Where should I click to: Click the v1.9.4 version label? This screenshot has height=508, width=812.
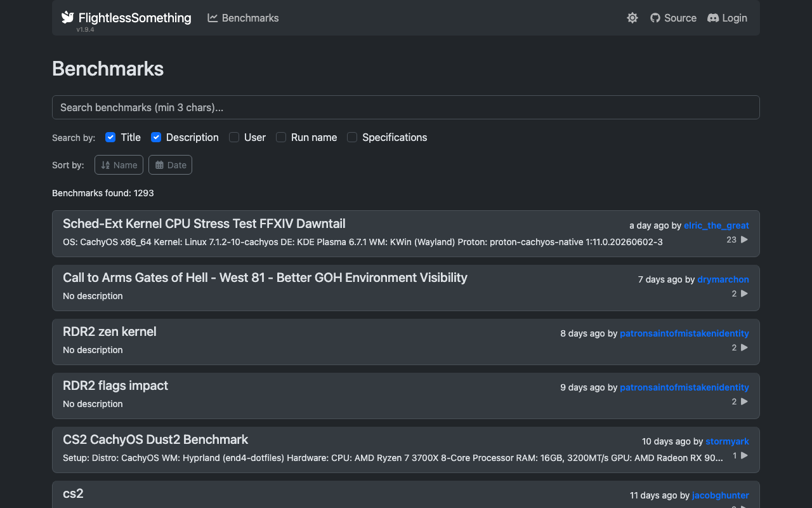click(85, 30)
